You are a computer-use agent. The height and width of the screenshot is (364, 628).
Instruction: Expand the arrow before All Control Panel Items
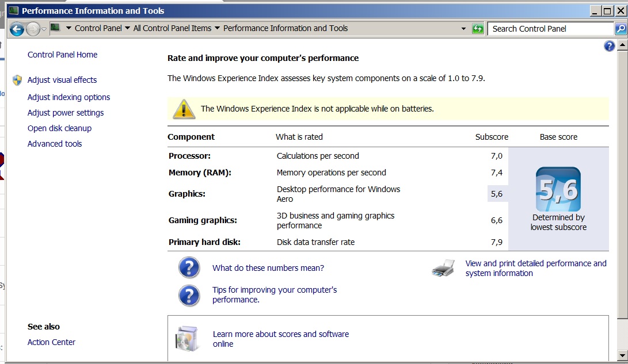tap(127, 28)
